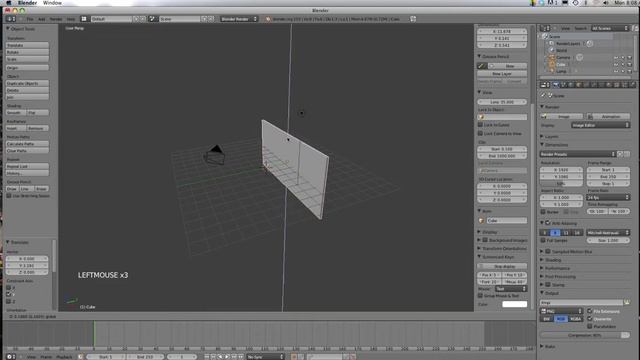This screenshot has width=640, height=360.
Task: Open the Window menu in macOS menu bar
Action: [52, 3]
